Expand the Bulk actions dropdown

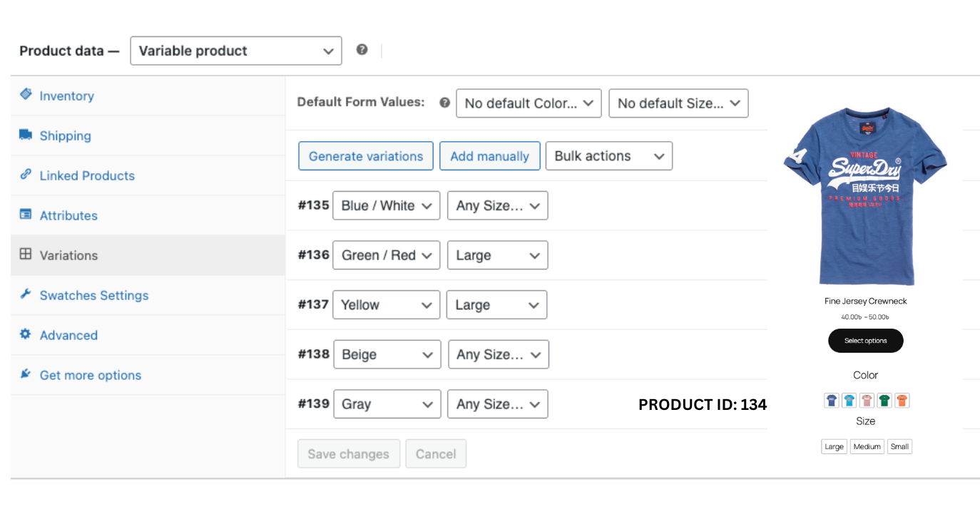(608, 156)
